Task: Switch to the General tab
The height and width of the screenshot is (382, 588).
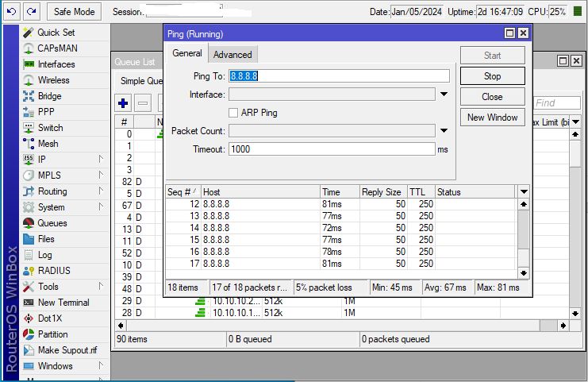Action: pos(187,53)
